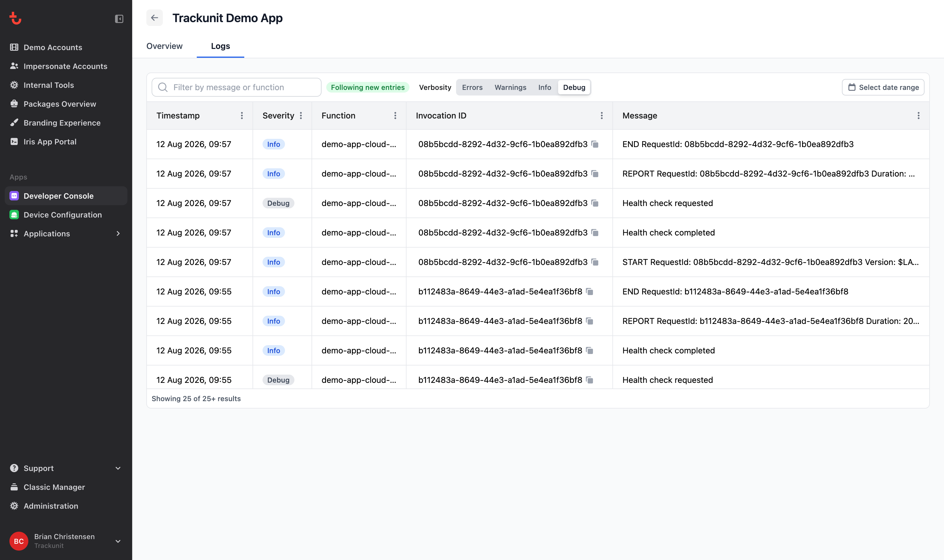Click the Apps section heading

click(18, 177)
